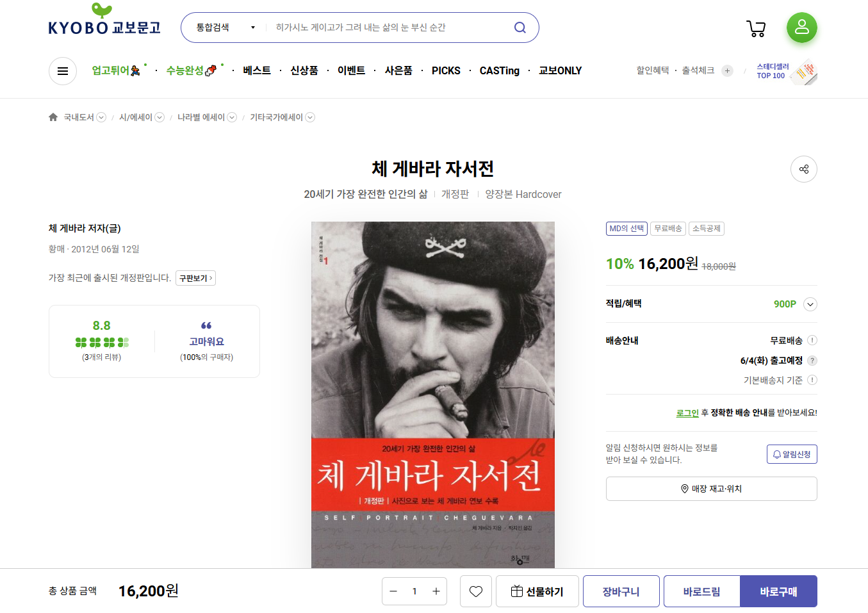The height and width of the screenshot is (613, 868).
Task: Open the 베스트 menu
Action: coord(257,70)
